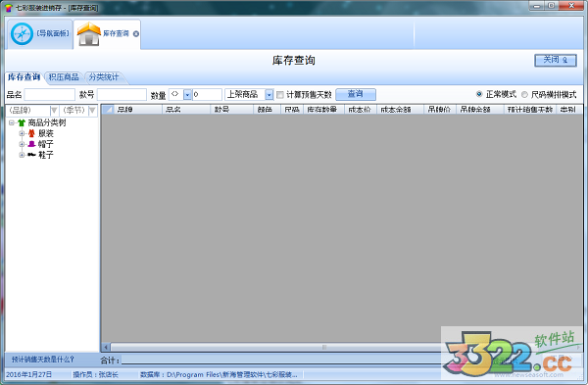The width and height of the screenshot is (588, 385).
Task: Select the 正常模式 radio button
Action: [479, 94]
